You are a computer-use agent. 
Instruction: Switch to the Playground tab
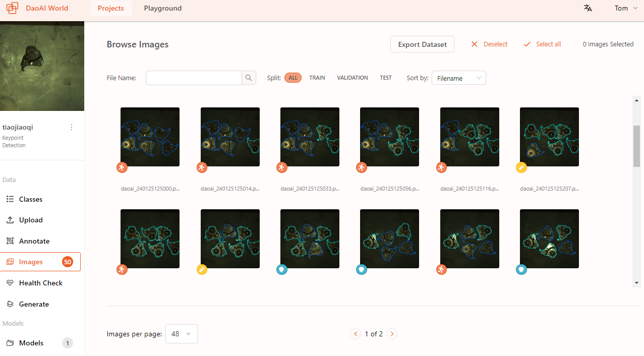(163, 8)
